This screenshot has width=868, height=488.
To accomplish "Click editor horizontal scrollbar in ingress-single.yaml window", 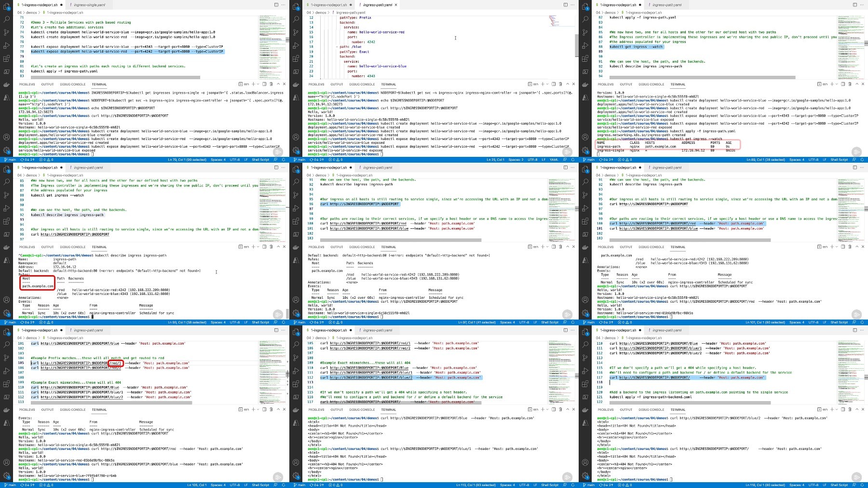I will [x=116, y=77].
